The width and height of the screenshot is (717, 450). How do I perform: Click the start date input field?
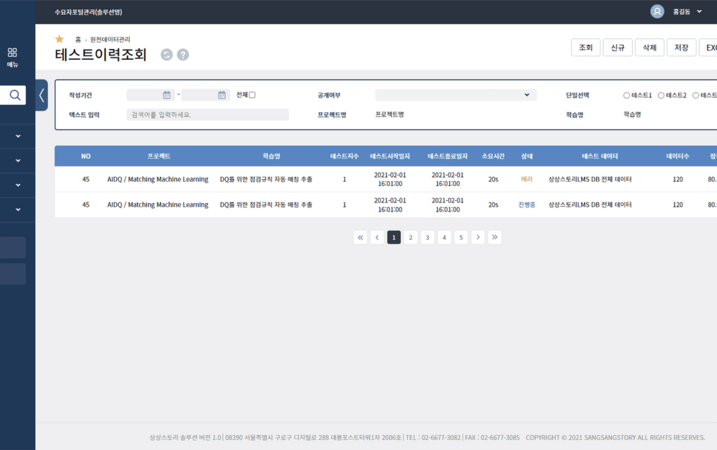[x=150, y=95]
